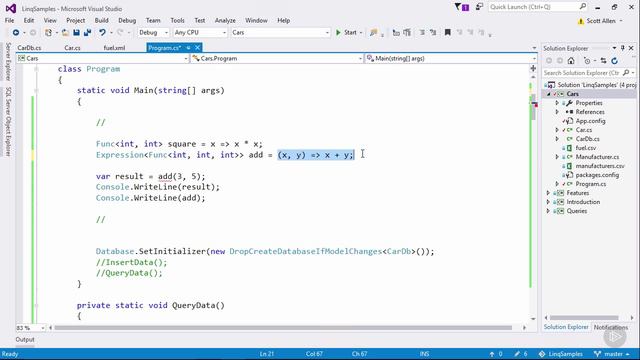Image resolution: width=640 pixels, height=360 pixels.
Task: Expand the Properties node
Action: 557,103
